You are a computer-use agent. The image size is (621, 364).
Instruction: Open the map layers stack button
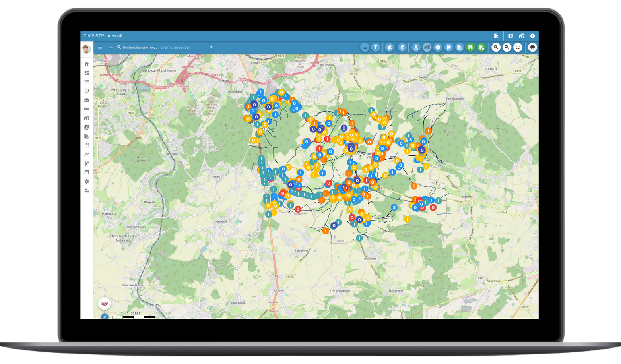pos(402,47)
